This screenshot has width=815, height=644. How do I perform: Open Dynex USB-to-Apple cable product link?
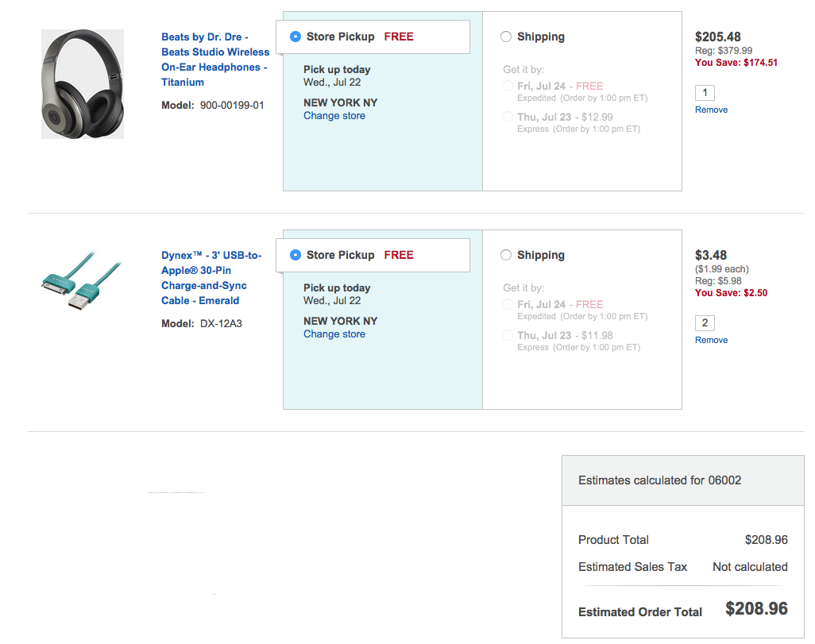pyautogui.click(x=211, y=278)
